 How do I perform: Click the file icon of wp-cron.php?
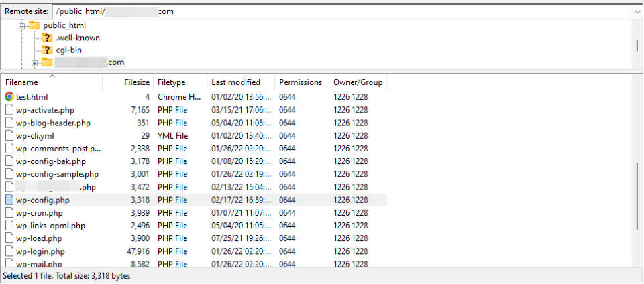tap(9, 213)
